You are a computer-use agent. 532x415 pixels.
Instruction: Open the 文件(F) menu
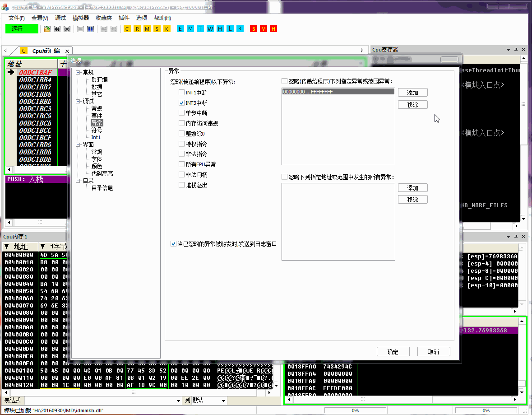(17, 18)
